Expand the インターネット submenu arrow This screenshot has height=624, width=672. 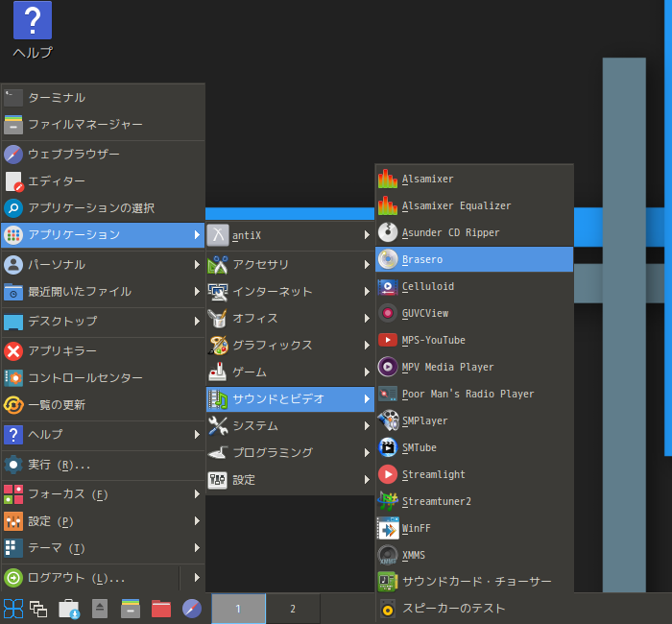coord(367,292)
